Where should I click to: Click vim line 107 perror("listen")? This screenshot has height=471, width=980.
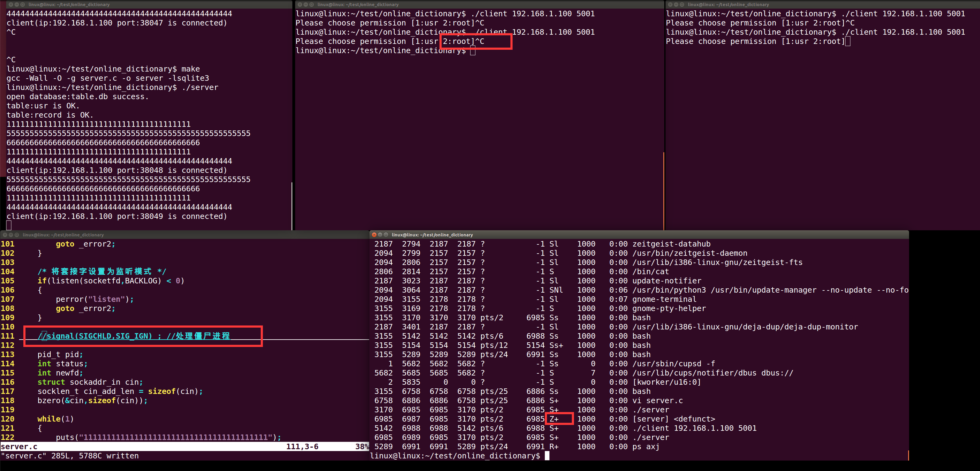[95, 299]
